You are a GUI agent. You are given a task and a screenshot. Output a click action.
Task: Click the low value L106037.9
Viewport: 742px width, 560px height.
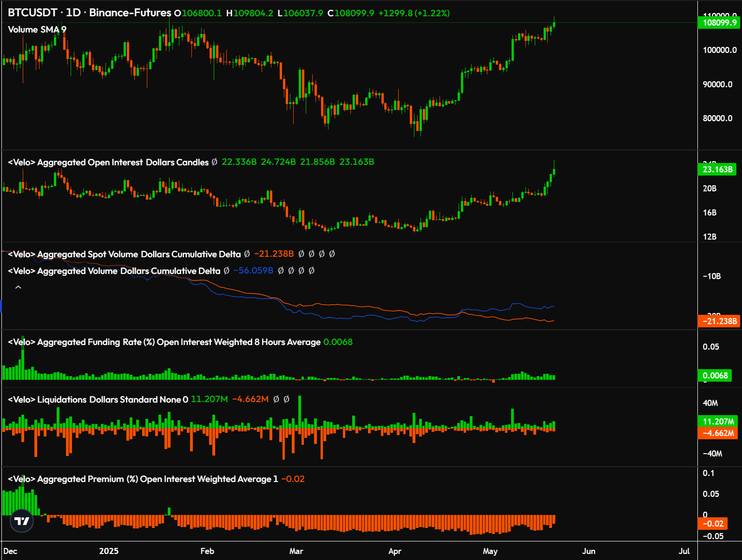point(300,13)
